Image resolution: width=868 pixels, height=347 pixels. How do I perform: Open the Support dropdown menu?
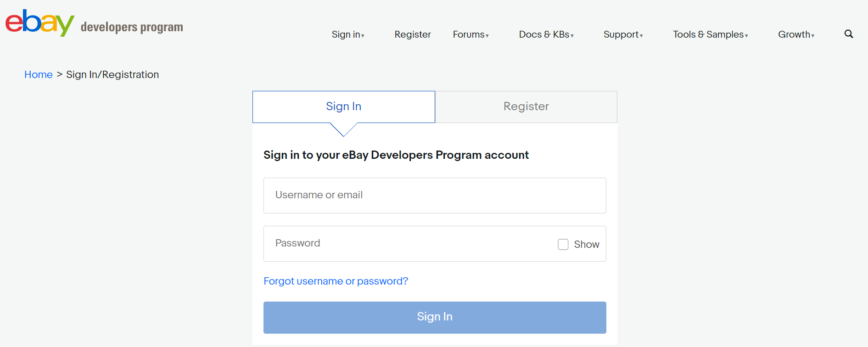[623, 34]
